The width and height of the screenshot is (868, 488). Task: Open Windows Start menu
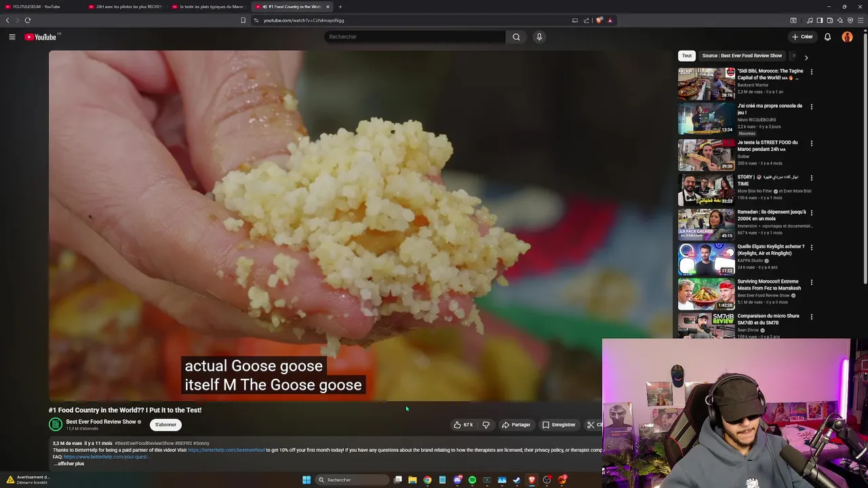tap(307, 480)
